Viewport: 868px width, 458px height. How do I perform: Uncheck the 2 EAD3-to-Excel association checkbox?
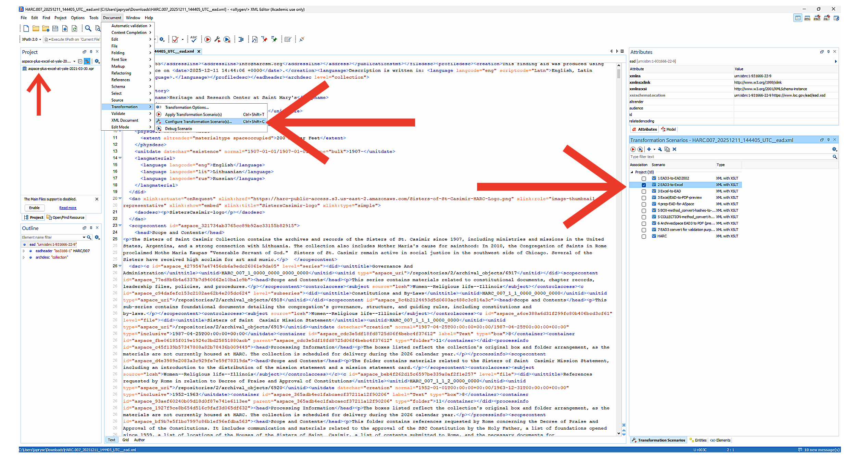pyautogui.click(x=644, y=185)
